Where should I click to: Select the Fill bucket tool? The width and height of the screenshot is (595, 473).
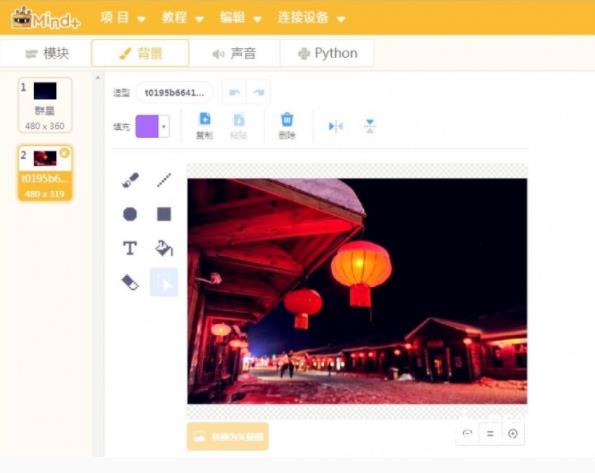click(x=164, y=248)
